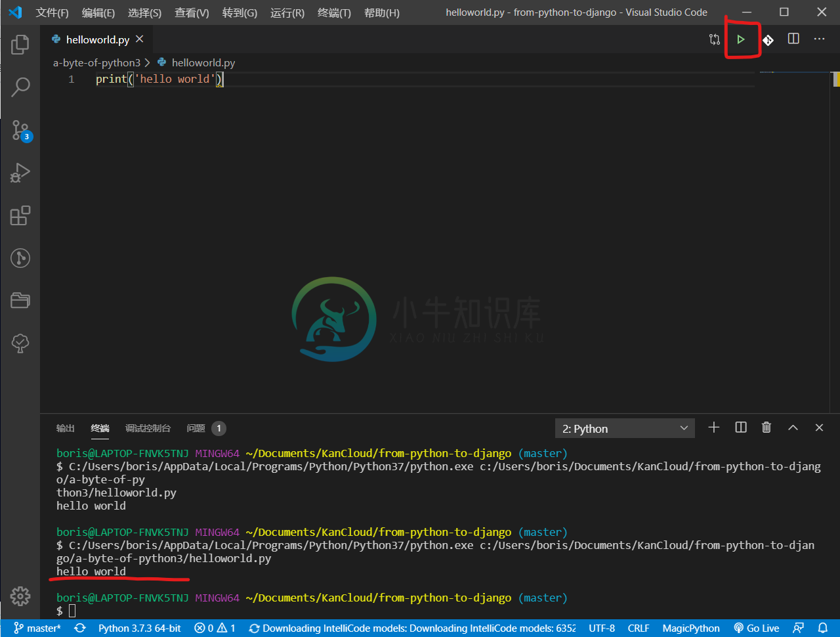Open the 选择(S) menu
This screenshot has height=637, width=840.
point(144,13)
